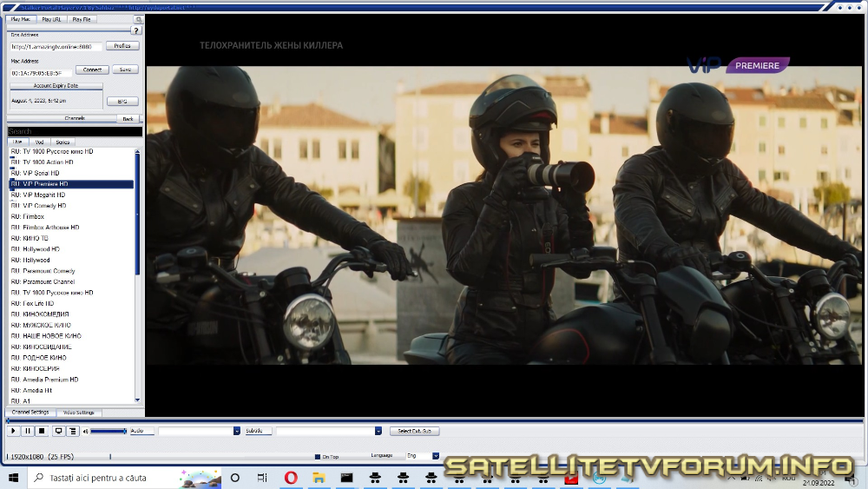868x489 pixels.
Task: Stop playback with the square stop button
Action: click(42, 431)
